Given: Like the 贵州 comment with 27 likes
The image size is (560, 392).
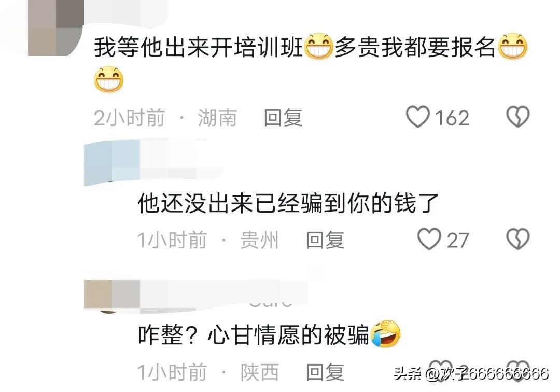Looking at the screenshot, I should coord(429,239).
